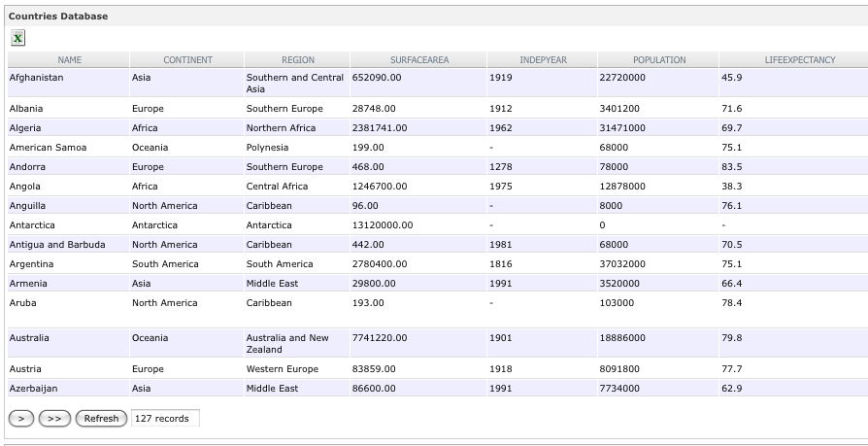Viewport: 868px width, 446px height.
Task: Select the Antigua and Barbuda row
Action: point(57,245)
